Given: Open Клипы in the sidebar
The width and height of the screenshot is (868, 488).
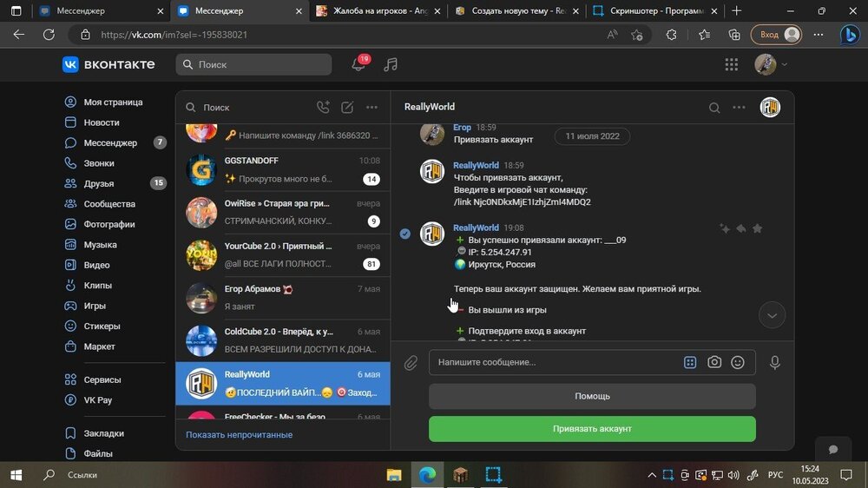Looking at the screenshot, I should point(97,286).
